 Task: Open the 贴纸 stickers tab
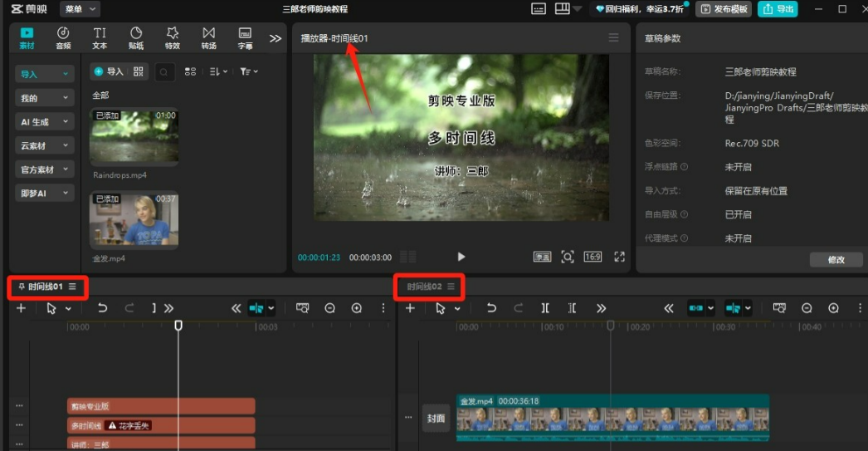[x=136, y=38]
